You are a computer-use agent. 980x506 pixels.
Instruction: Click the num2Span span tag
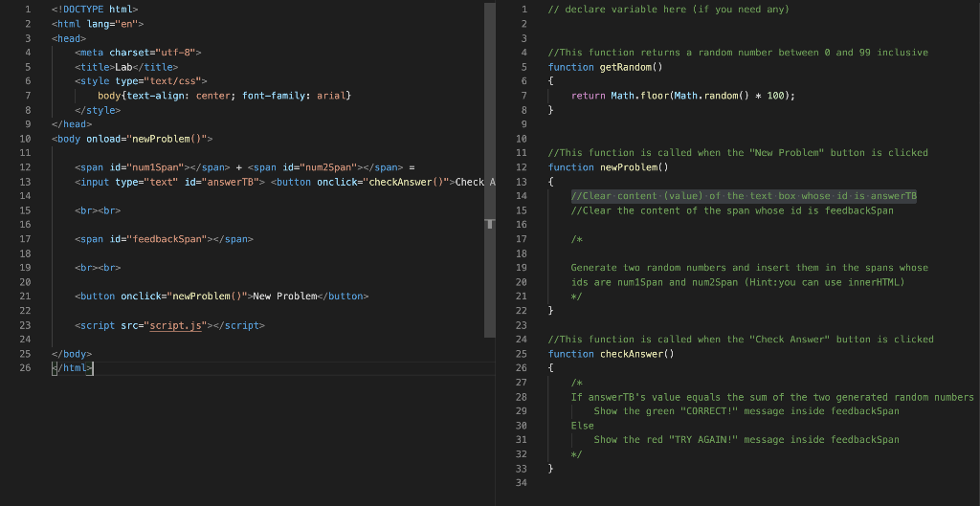coord(325,167)
